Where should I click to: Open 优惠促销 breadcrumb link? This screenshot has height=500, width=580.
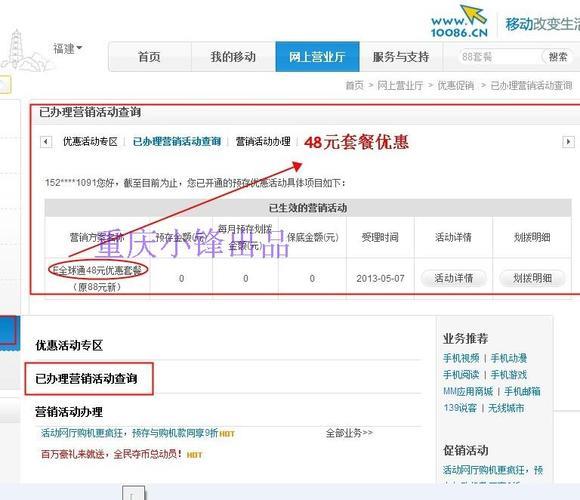pos(456,86)
